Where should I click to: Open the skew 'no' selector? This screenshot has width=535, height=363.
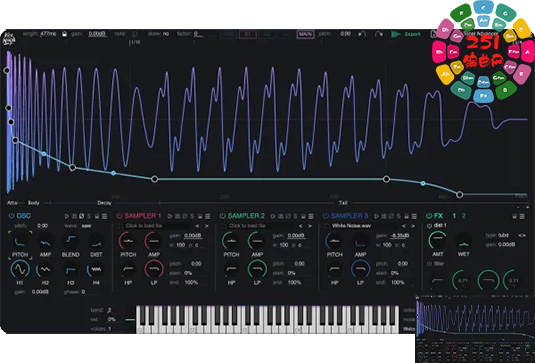(x=166, y=34)
